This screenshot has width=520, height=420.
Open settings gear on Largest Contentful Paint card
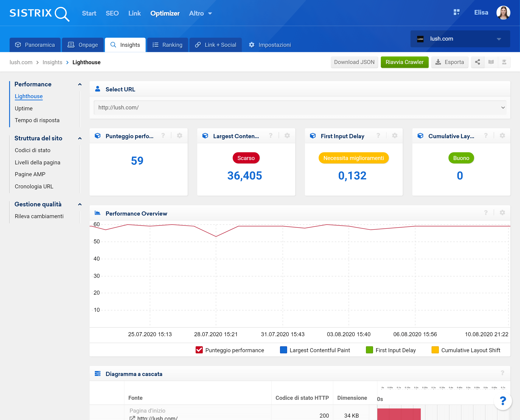287,135
